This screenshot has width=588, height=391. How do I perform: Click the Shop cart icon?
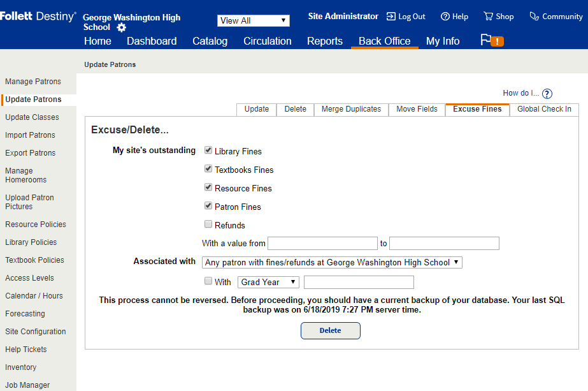[x=489, y=17]
